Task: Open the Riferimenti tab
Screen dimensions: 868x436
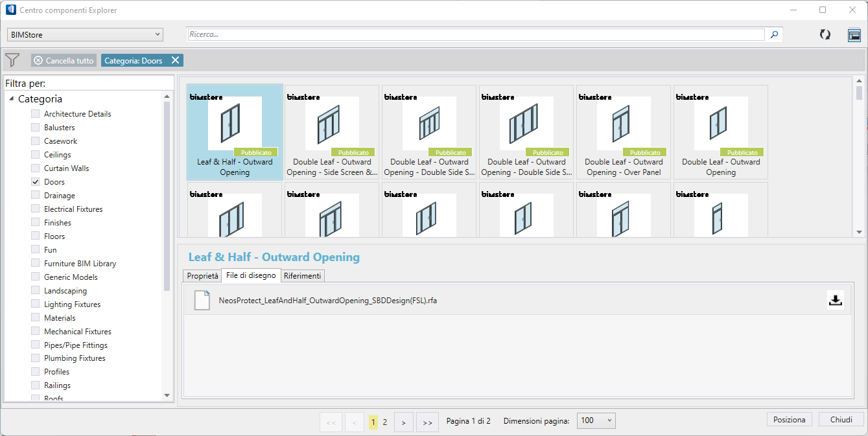Action: point(302,276)
